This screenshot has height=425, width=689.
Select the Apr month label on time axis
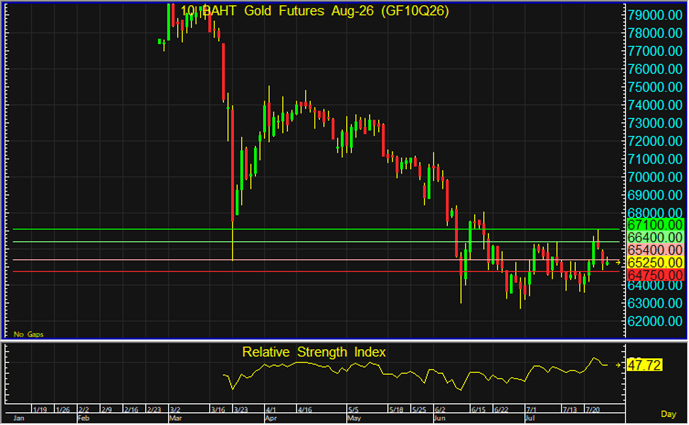pos(271,418)
